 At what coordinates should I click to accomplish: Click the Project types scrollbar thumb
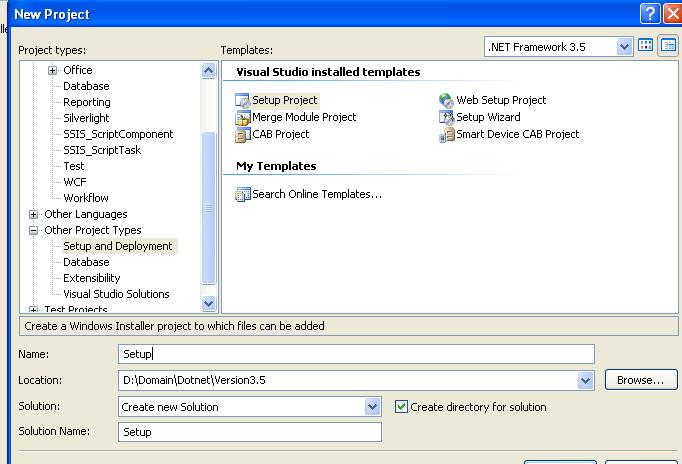pyautogui.click(x=209, y=208)
